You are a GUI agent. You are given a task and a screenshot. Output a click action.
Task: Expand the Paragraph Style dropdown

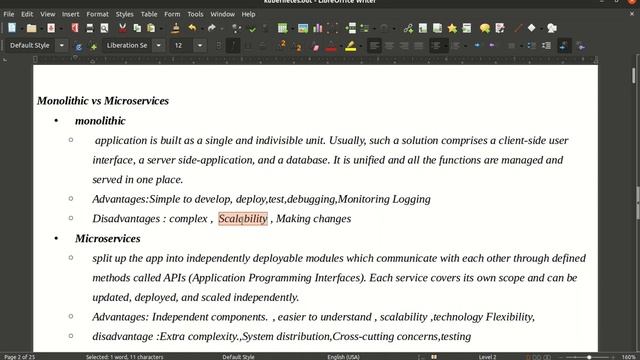point(62,45)
